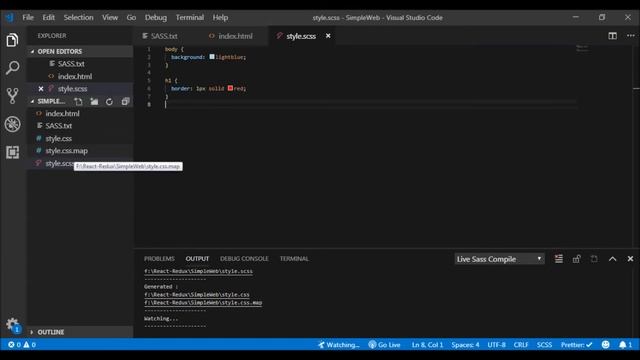Close style.scss in Open Editors list
Viewport: 640px width, 360px height.
click(41, 89)
